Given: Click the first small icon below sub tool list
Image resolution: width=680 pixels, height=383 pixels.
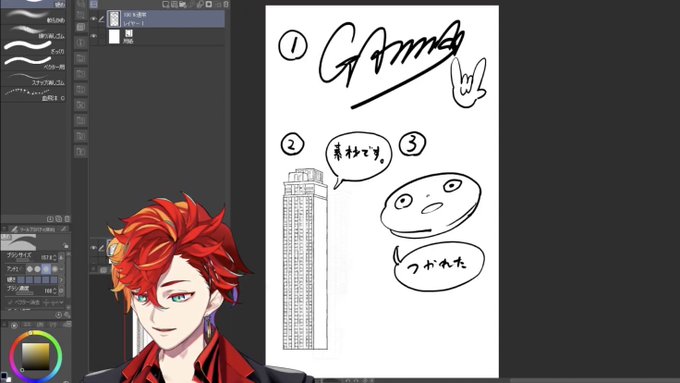Looking at the screenshot, I should [x=50, y=219].
